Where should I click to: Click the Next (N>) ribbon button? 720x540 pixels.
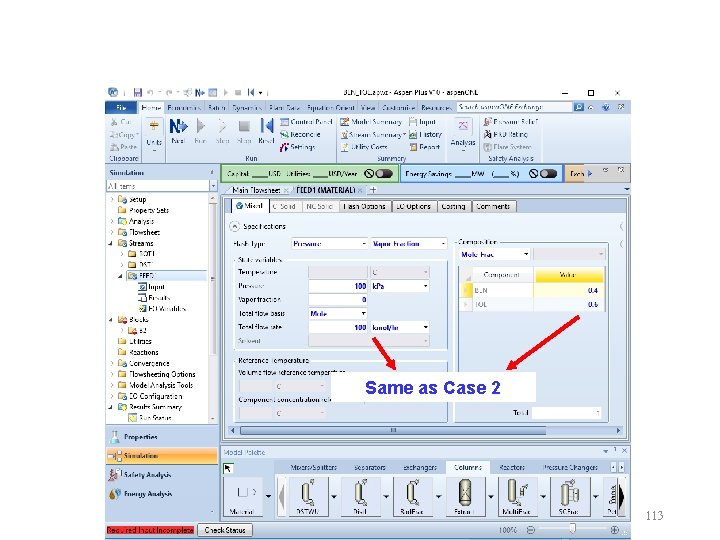tap(178, 131)
